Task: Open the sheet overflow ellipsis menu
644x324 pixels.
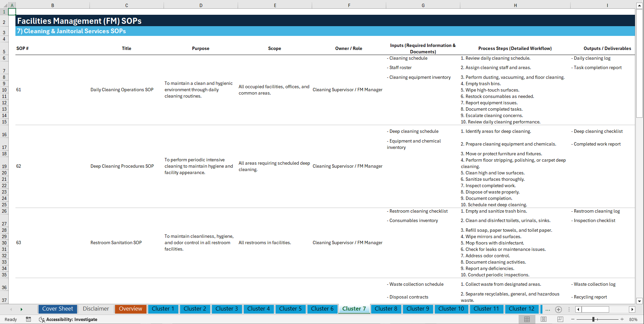Action: coord(548,310)
